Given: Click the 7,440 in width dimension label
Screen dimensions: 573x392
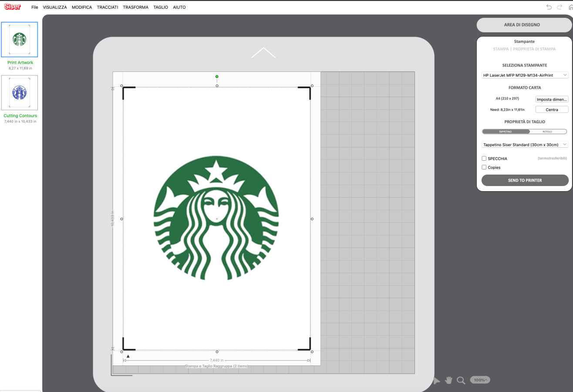Looking at the screenshot, I should [216, 361].
